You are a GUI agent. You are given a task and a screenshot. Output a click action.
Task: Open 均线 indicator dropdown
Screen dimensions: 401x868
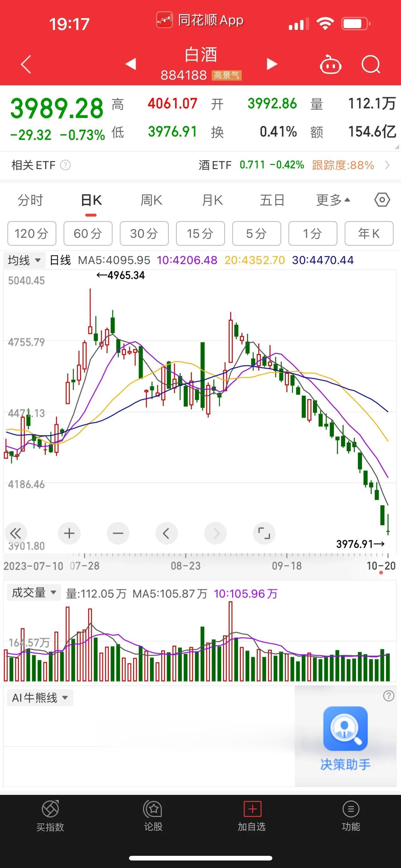[x=24, y=260]
